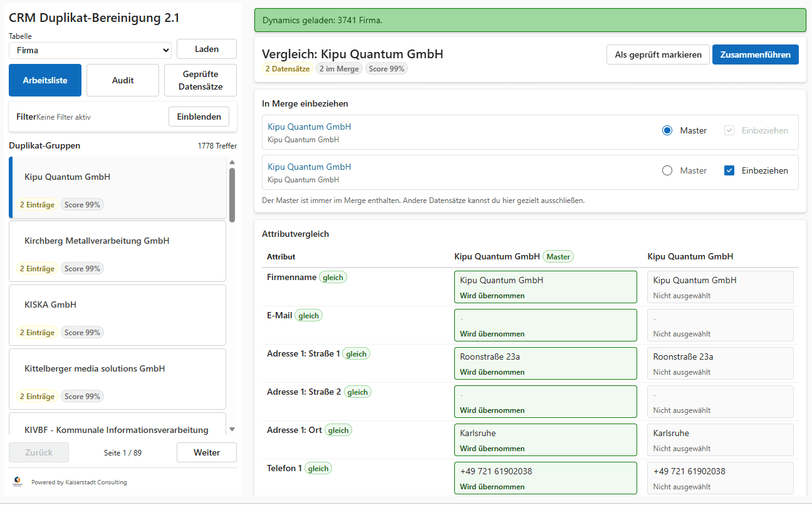Choose the master +49 721 61902038 value
Screen dimensions: 812x505
[x=545, y=478]
